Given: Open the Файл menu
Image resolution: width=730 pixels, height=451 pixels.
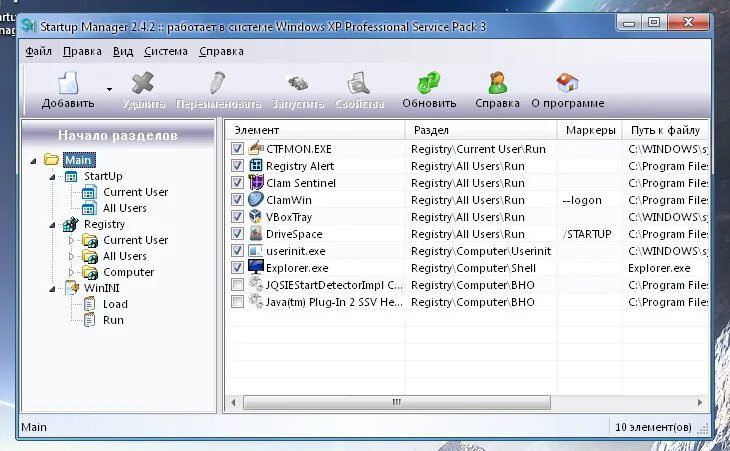Looking at the screenshot, I should point(38,51).
